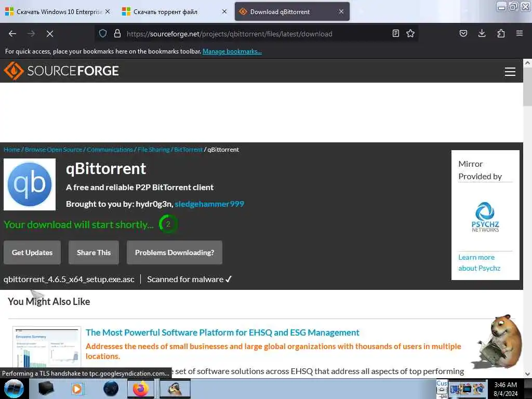The height and width of the screenshot is (399, 532).
Task: Click the Share This button
Action: pyautogui.click(x=94, y=252)
